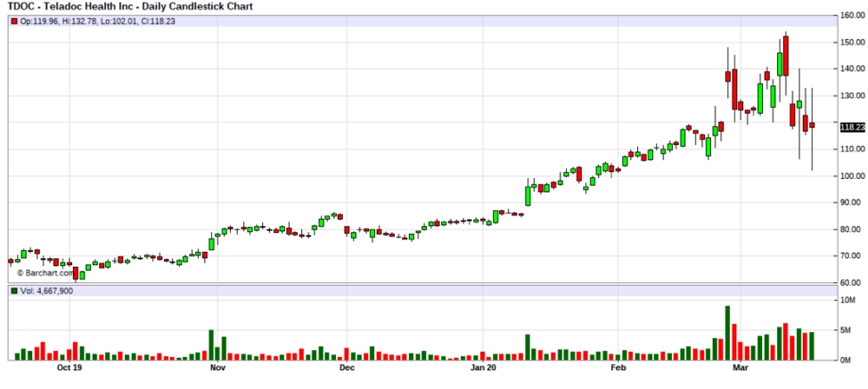Click the tall green volume bar at Nov start
The width and height of the screenshot is (868, 389).
tap(211, 344)
